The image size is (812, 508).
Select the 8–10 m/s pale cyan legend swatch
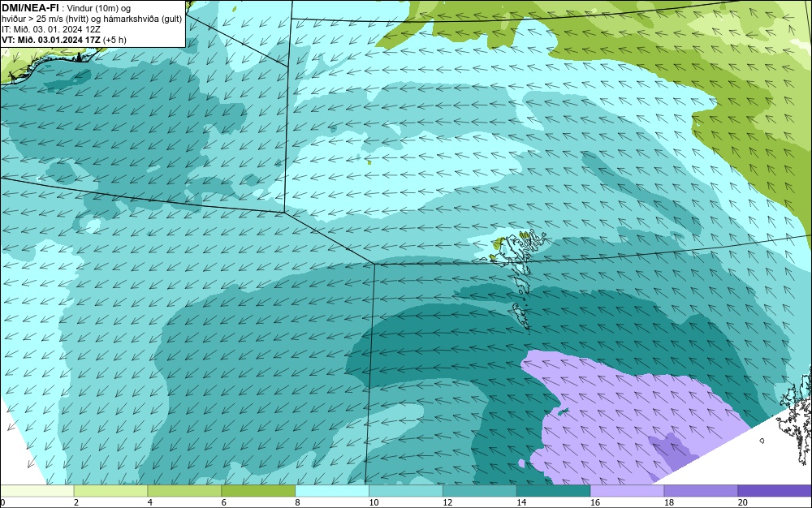(332, 491)
